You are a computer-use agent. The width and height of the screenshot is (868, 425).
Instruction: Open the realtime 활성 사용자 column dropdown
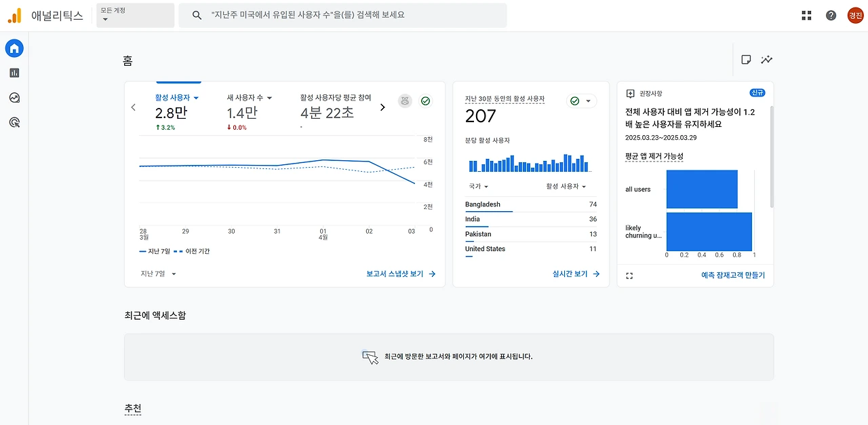coord(566,186)
